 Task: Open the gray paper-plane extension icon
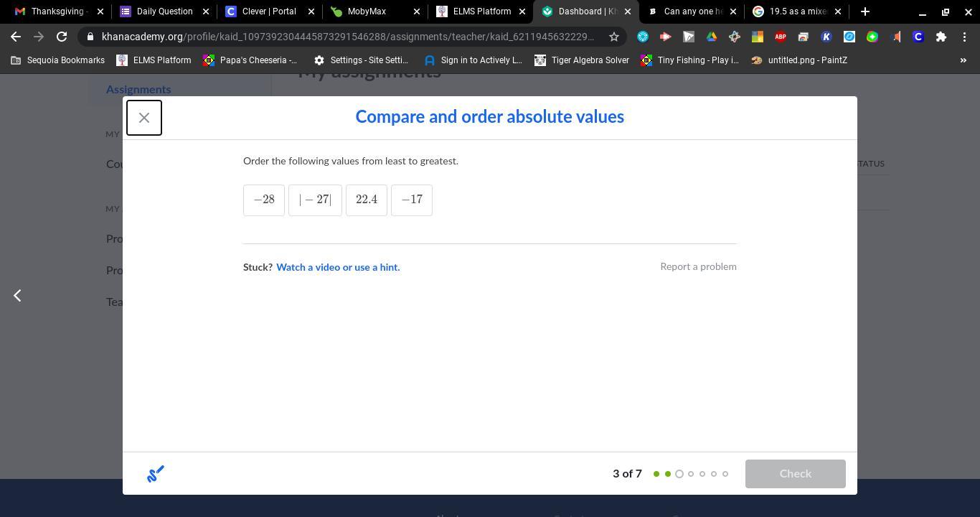(x=689, y=37)
